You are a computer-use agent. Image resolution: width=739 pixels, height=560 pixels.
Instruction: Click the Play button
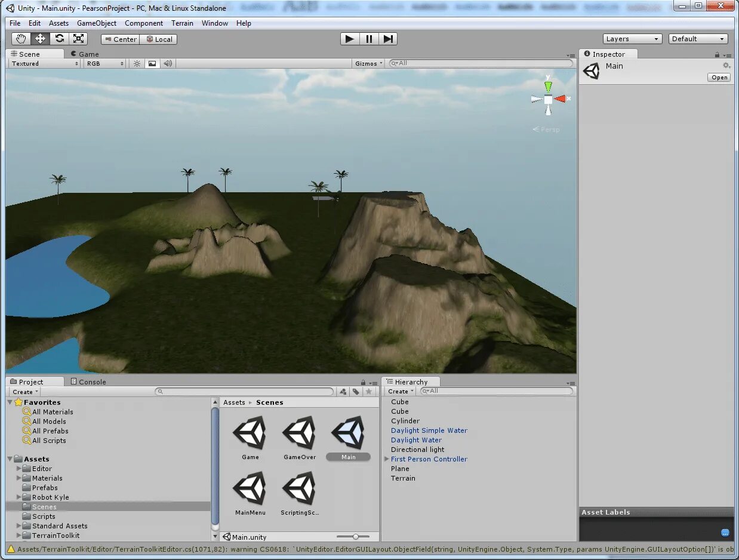350,39
